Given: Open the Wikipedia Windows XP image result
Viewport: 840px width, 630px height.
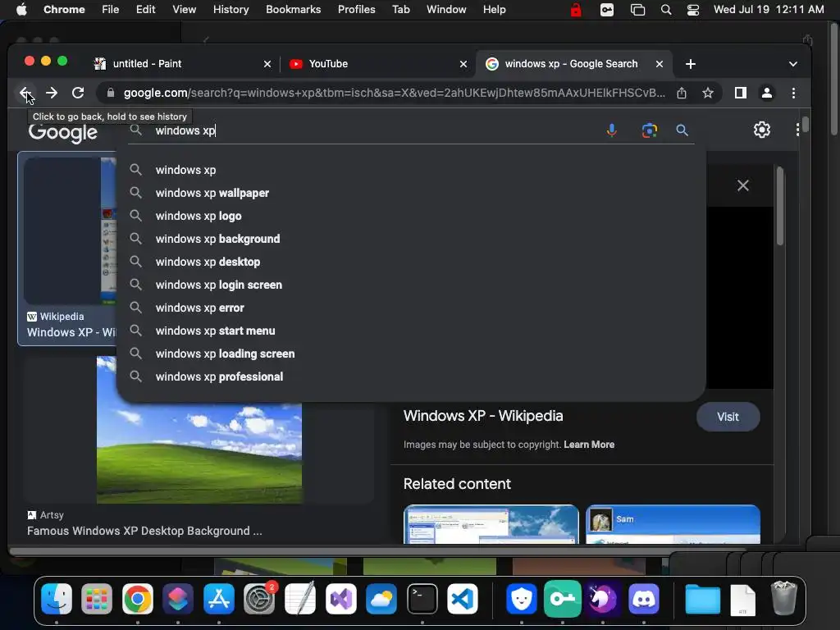Looking at the screenshot, I should pos(67,249).
